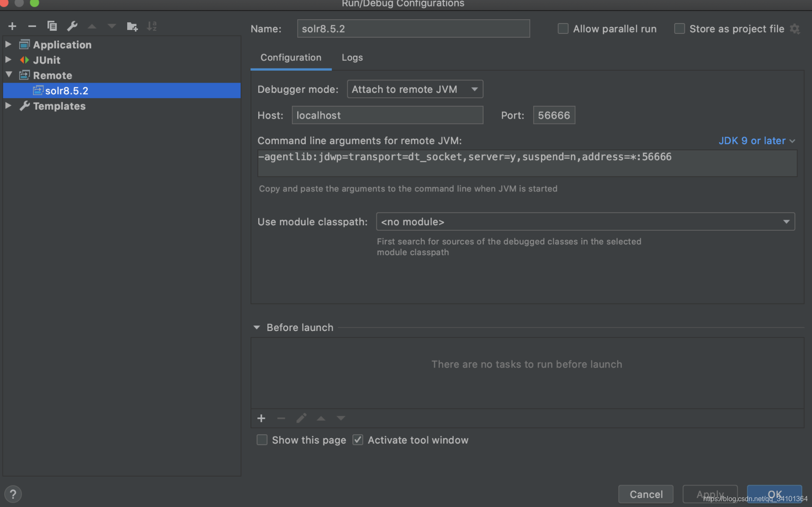Move before launch task down

(341, 418)
